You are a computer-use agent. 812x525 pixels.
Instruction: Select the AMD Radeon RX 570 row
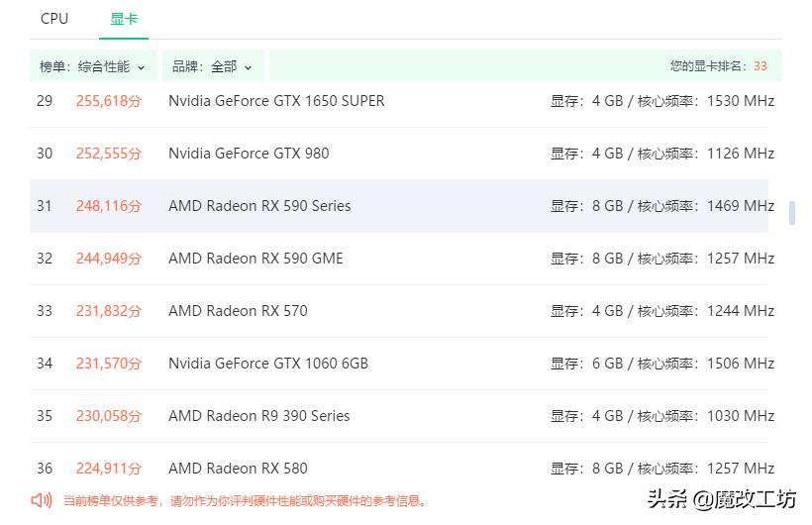238,311
